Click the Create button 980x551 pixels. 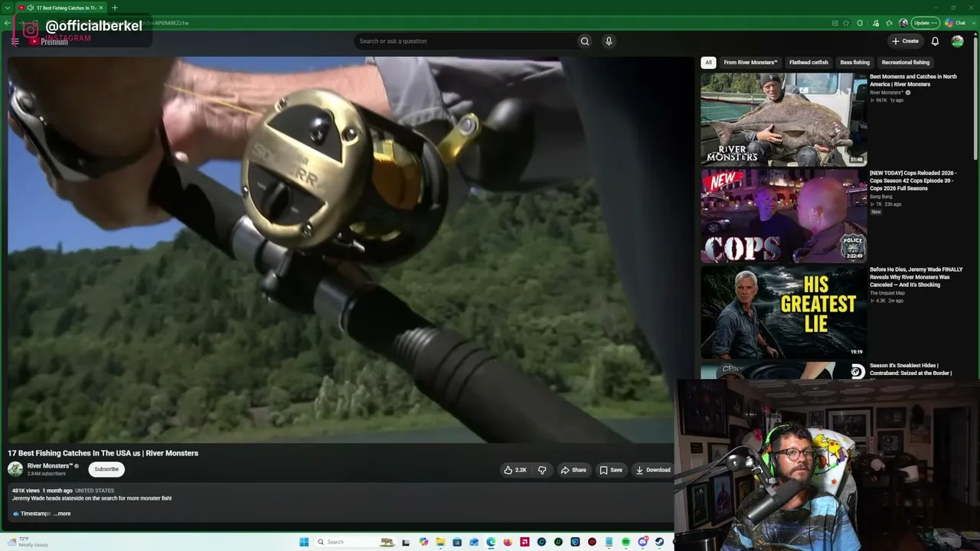coord(905,41)
